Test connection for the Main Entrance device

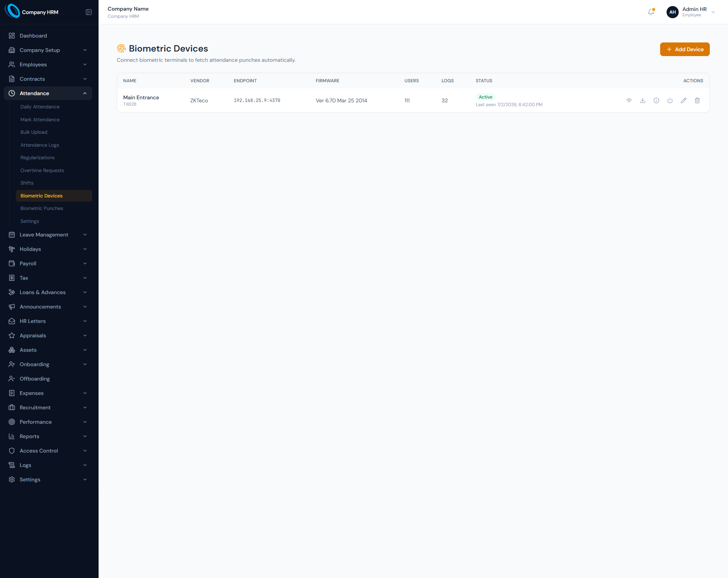click(629, 100)
